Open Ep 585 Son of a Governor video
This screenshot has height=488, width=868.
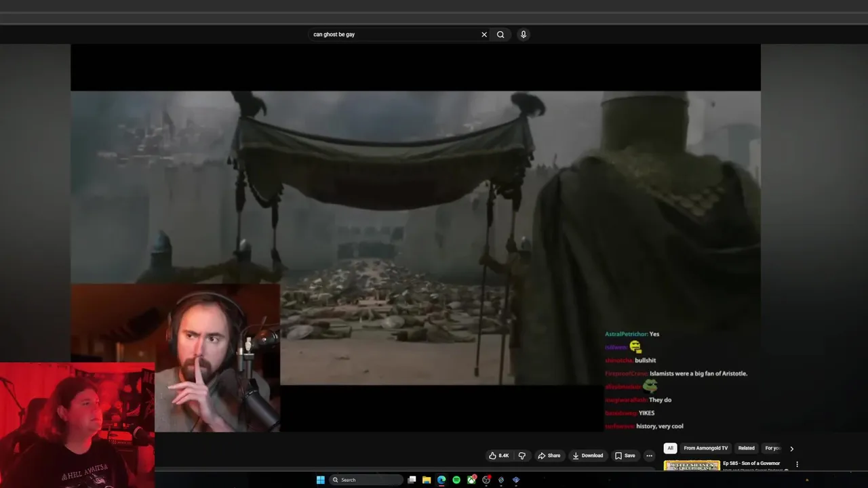[751, 464]
